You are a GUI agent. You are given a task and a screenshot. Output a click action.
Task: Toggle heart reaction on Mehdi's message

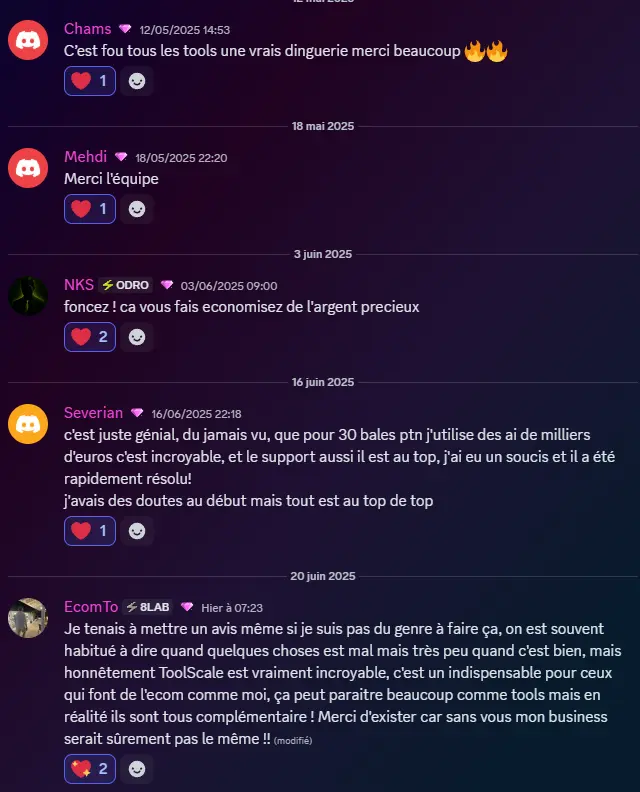(90, 209)
